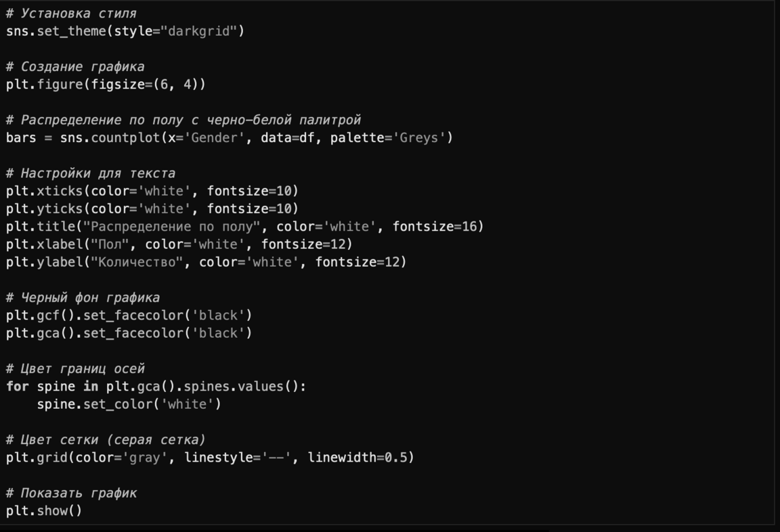Place cursor in plt.figure figsize line

coord(106,85)
